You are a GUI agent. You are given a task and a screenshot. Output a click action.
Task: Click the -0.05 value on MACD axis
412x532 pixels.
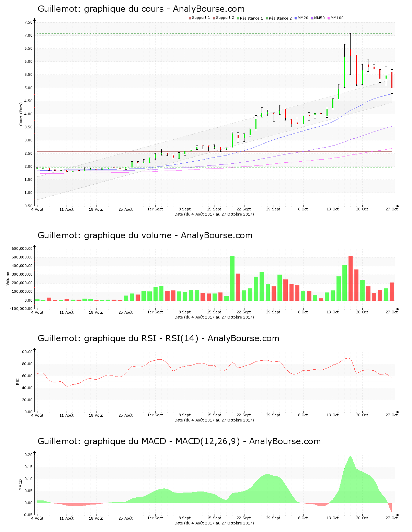click(x=28, y=515)
